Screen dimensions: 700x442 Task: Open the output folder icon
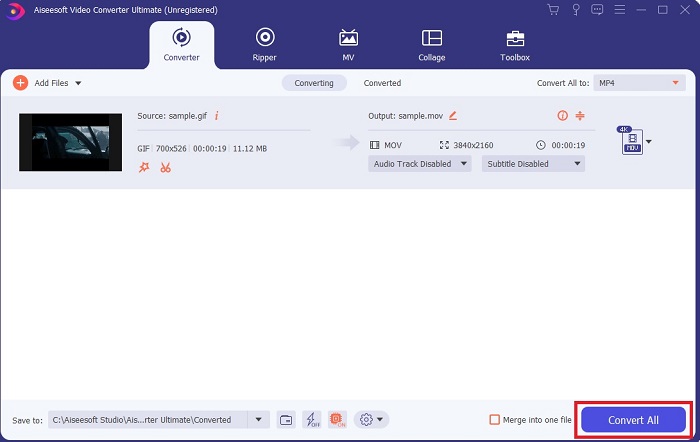(x=286, y=420)
